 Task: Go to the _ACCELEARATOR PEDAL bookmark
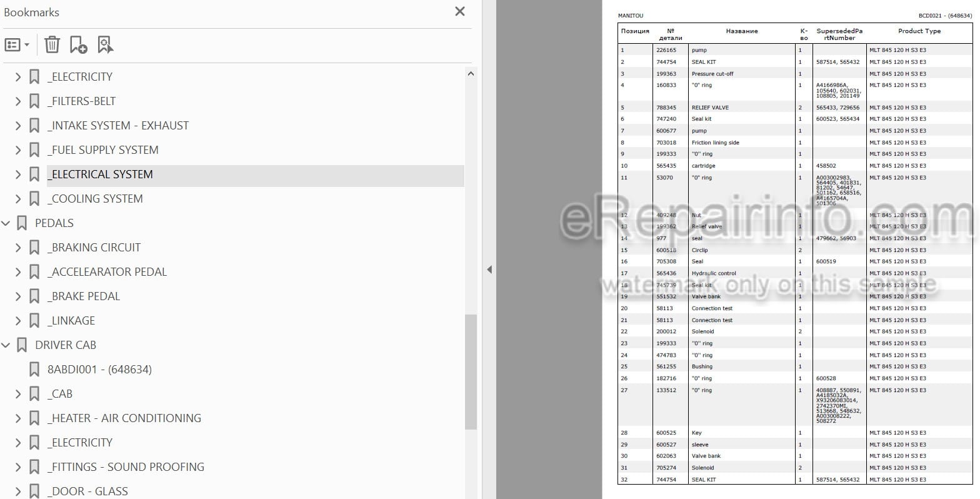point(107,272)
